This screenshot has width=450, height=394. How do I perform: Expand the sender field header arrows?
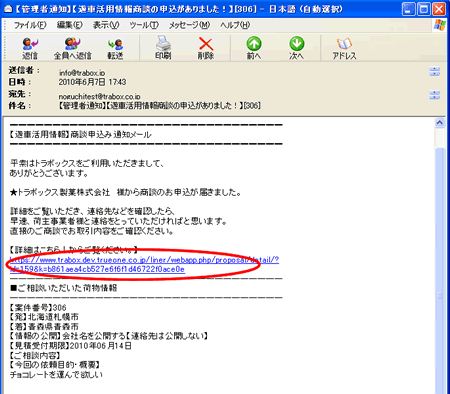coord(435,71)
